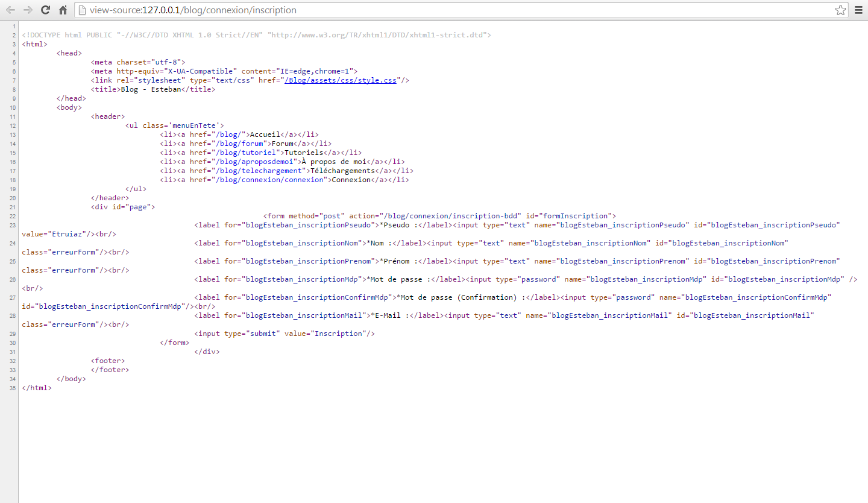
Task: Click the browser Forward arrow
Action: (28, 10)
